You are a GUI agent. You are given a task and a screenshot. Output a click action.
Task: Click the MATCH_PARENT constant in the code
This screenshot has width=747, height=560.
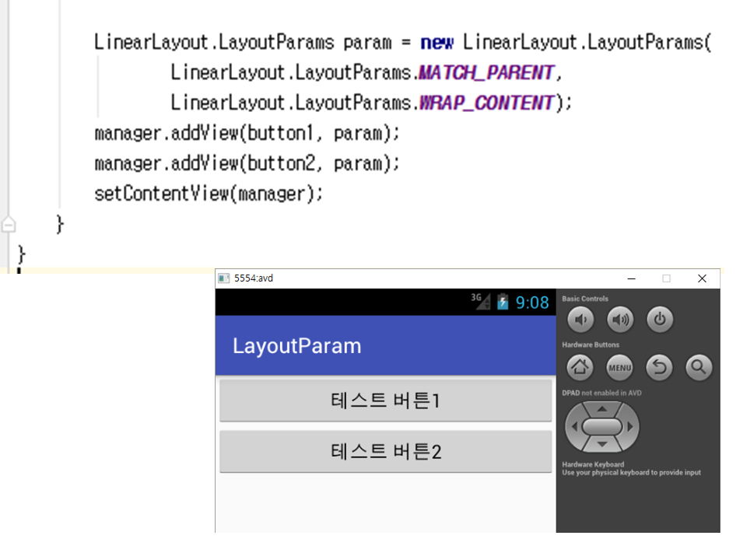point(486,73)
